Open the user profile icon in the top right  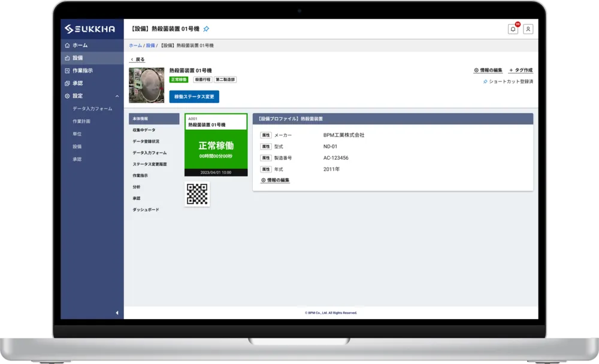(x=528, y=29)
